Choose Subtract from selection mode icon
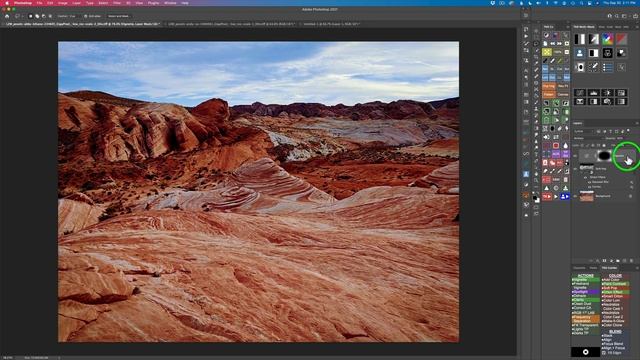This screenshot has height=360, width=640. point(44,16)
